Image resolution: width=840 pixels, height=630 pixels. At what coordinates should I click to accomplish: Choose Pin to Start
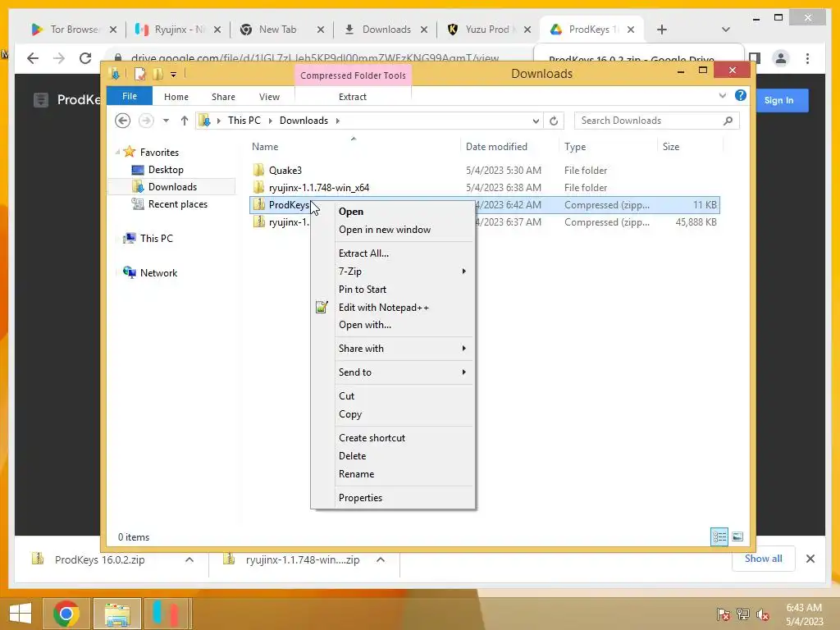click(x=362, y=290)
